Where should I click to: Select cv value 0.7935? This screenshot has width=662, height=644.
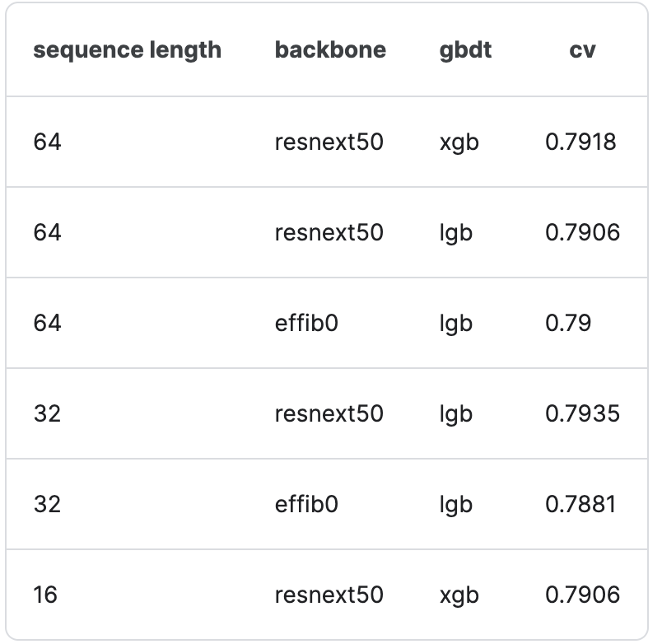click(582, 413)
